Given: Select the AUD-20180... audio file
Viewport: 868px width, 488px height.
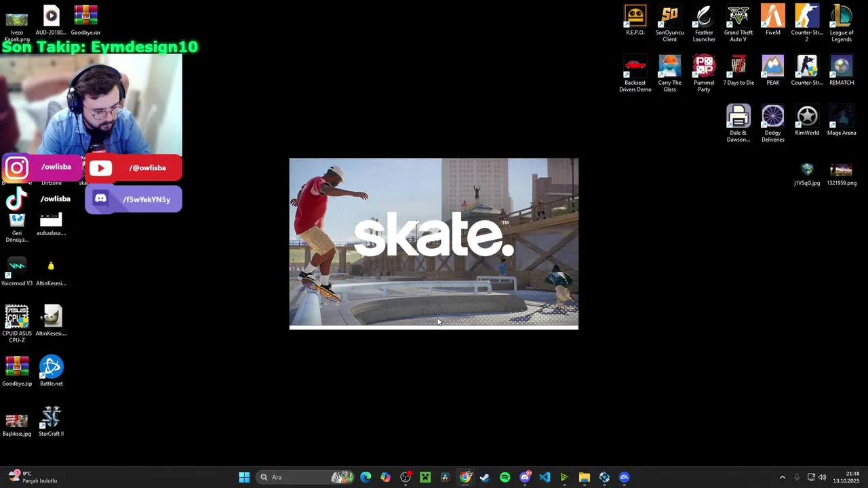Looking at the screenshot, I should pos(51,20).
